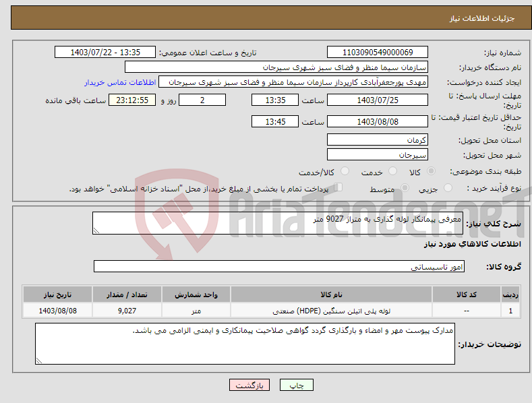This screenshot has height=403, width=532.
Task: Select the کالا/خدمت radio button
Action: click(x=345, y=171)
